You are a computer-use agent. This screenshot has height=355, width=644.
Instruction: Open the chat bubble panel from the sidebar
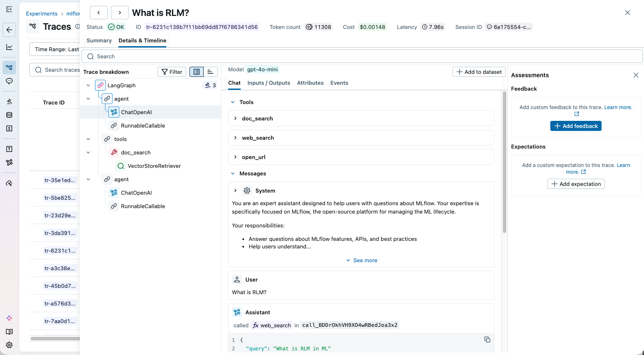[9, 81]
